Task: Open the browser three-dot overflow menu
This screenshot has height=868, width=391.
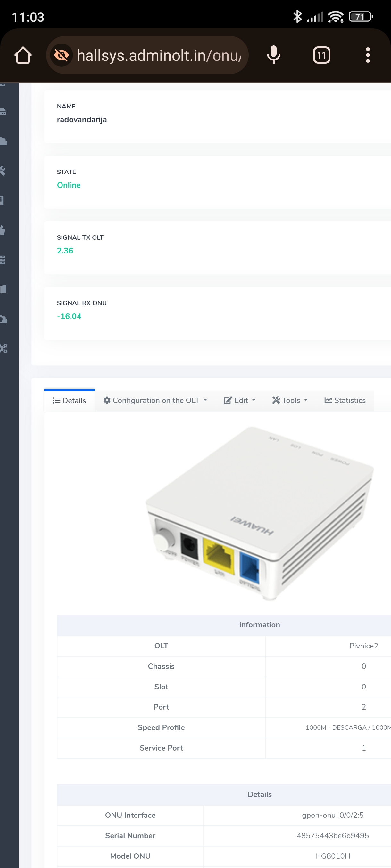Action: click(x=367, y=55)
